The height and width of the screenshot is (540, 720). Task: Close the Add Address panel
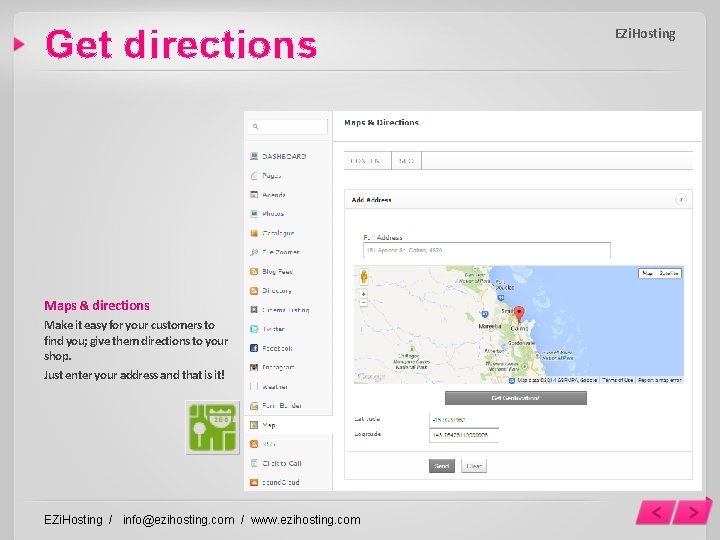[x=681, y=199]
